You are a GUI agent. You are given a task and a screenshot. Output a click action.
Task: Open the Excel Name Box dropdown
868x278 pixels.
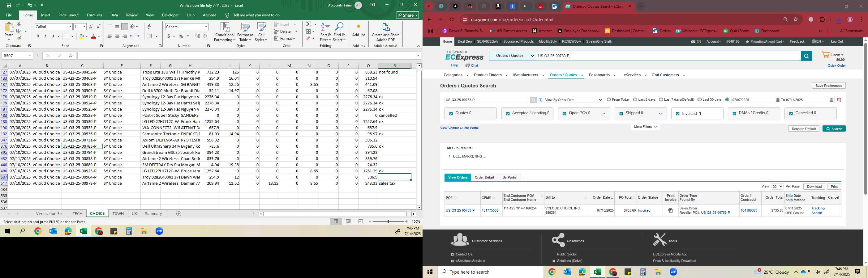30,56
